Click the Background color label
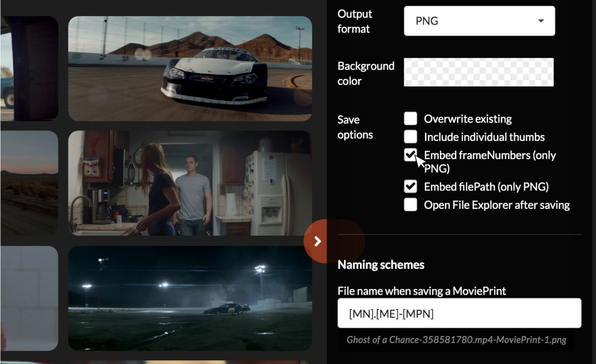The height and width of the screenshot is (364, 596). pos(366,73)
